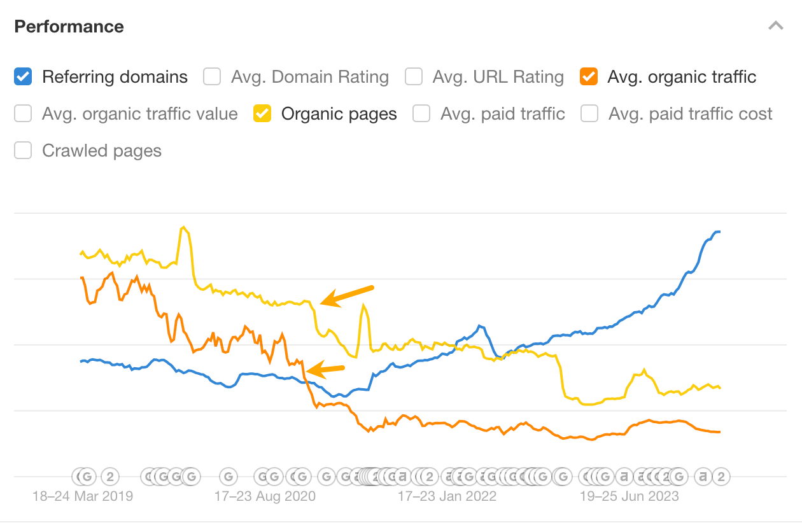Screen dimensions: 802x532
Task: Enable the Avg. paid traffic metric
Action: [421, 113]
